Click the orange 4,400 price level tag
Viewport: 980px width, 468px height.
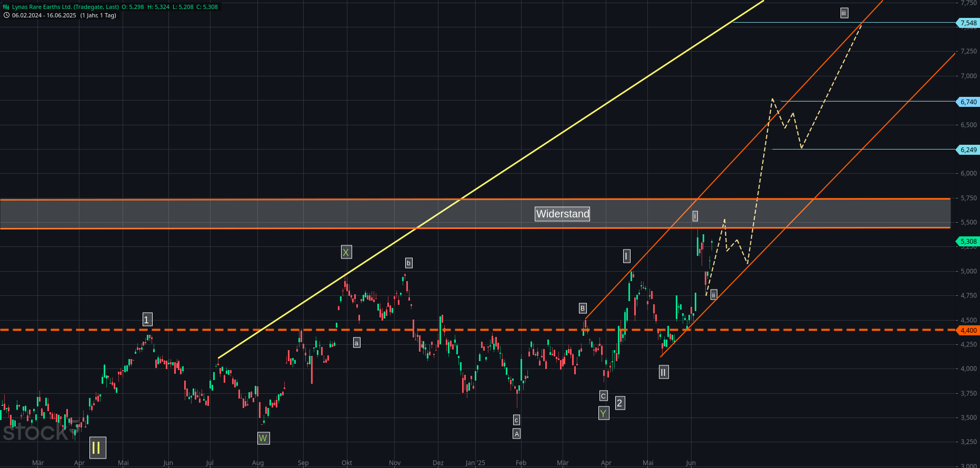pyautogui.click(x=968, y=330)
